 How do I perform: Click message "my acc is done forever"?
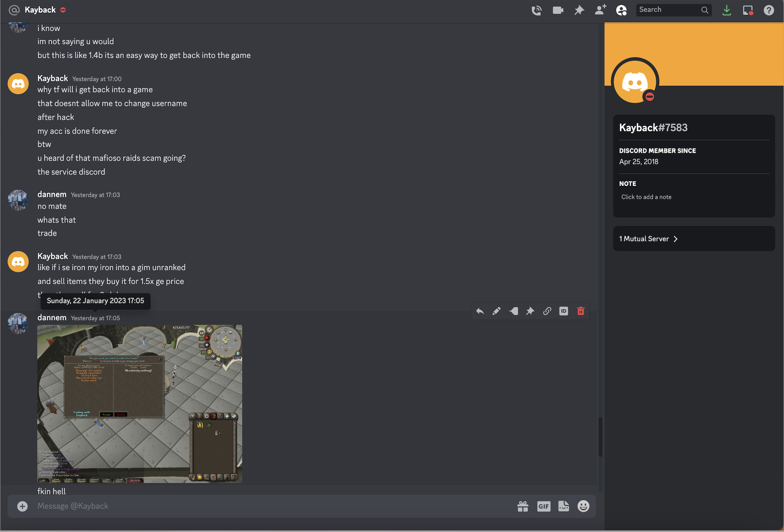(77, 131)
